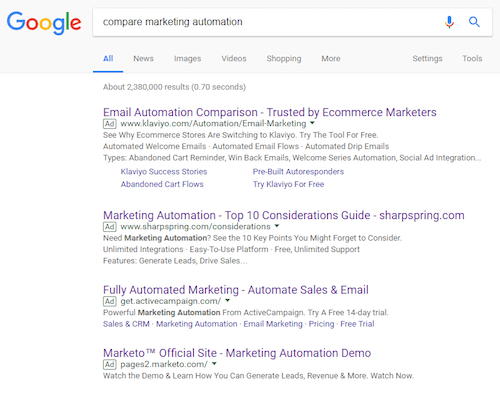
Task: Click 'About 2,380,000 results' stats text
Action: pyautogui.click(x=174, y=87)
